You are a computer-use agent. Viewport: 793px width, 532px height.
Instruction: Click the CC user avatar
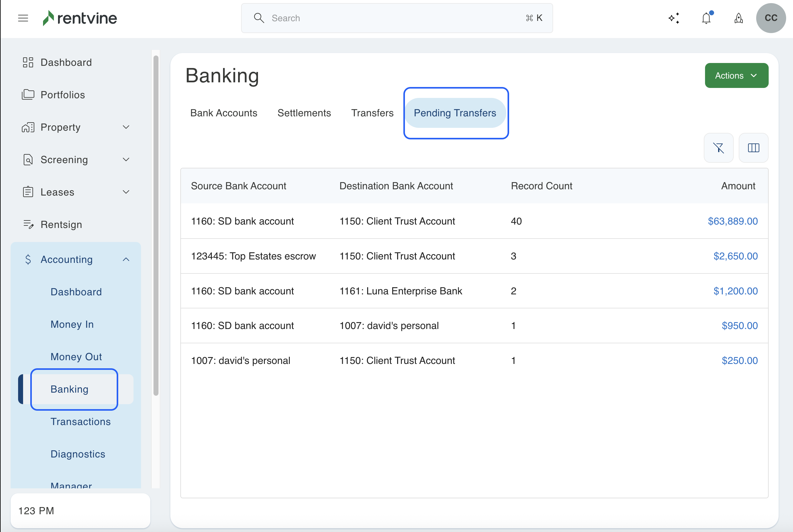[x=771, y=18]
